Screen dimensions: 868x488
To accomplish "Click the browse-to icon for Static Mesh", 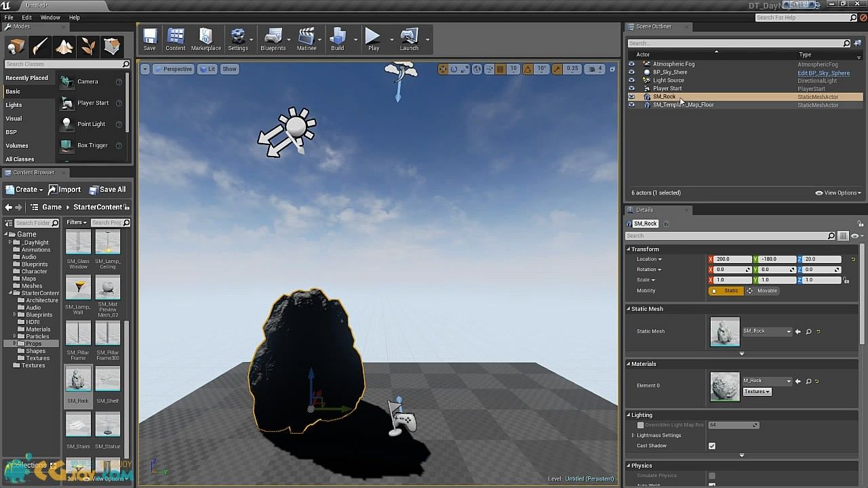I will pyautogui.click(x=808, y=331).
